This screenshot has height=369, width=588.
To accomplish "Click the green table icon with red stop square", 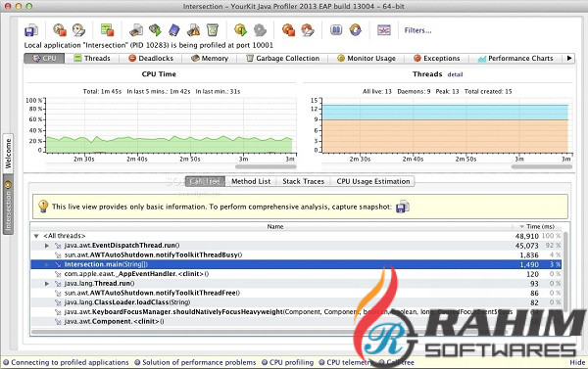I will click(x=107, y=30).
